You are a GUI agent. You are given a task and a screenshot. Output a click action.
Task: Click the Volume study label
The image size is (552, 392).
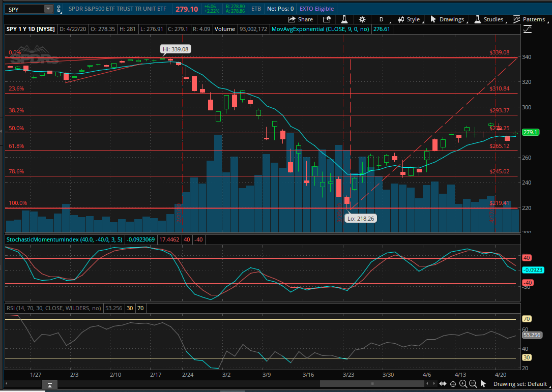224,29
